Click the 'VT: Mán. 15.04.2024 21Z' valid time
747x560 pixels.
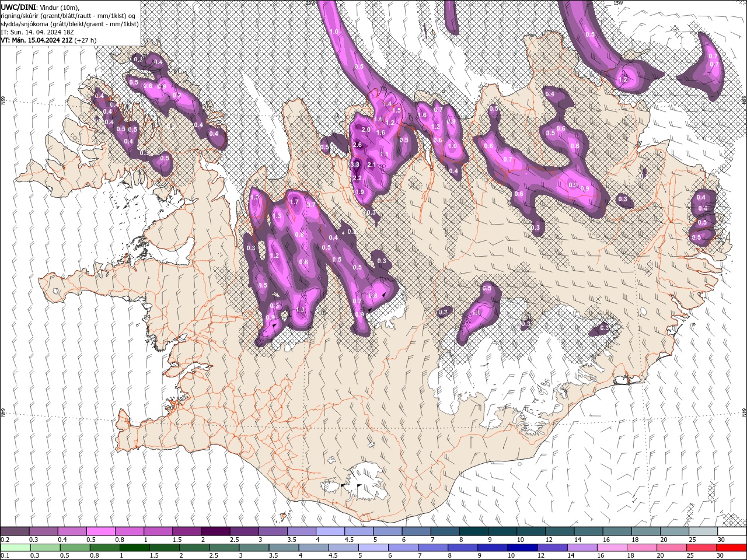pyautogui.click(x=36, y=40)
